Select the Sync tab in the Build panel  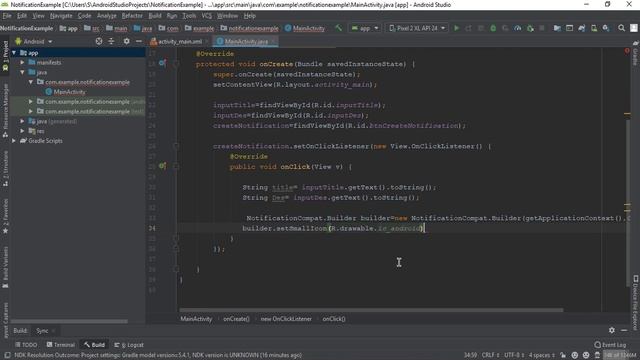click(x=42, y=331)
